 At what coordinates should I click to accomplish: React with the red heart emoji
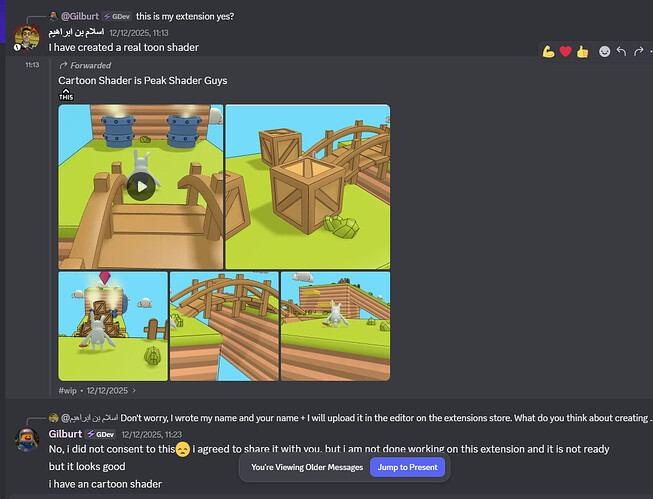point(565,52)
